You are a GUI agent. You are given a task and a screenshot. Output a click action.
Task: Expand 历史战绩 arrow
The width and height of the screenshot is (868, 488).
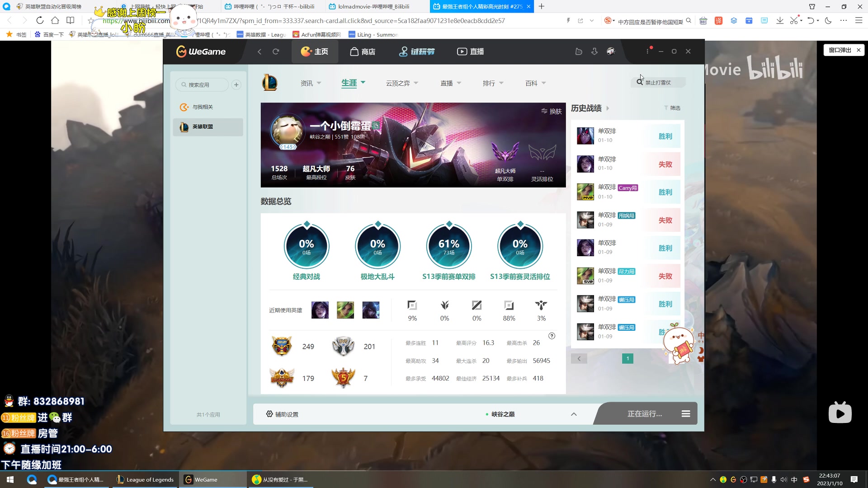(608, 108)
